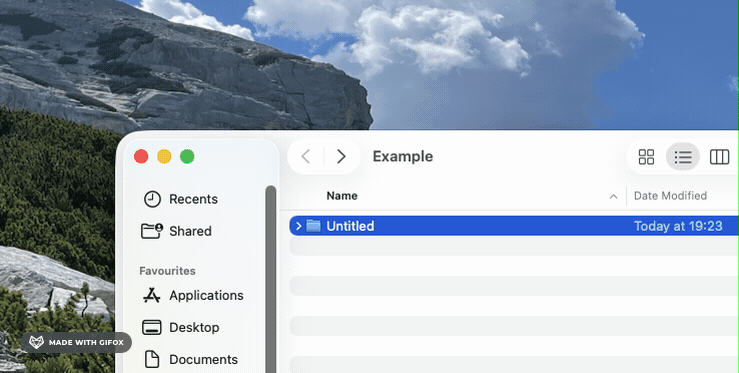Open Documents in the sidebar
The height and width of the screenshot is (373, 739).
203,359
